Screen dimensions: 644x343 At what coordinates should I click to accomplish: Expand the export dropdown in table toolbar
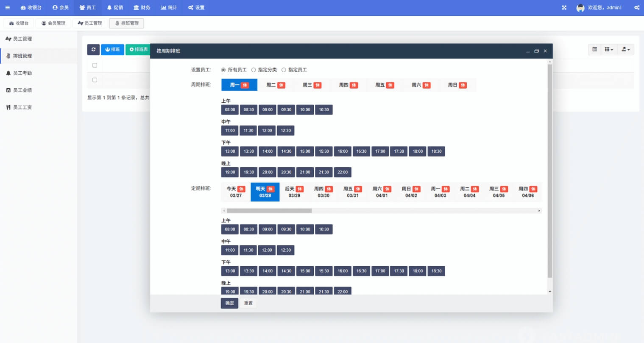625,50
